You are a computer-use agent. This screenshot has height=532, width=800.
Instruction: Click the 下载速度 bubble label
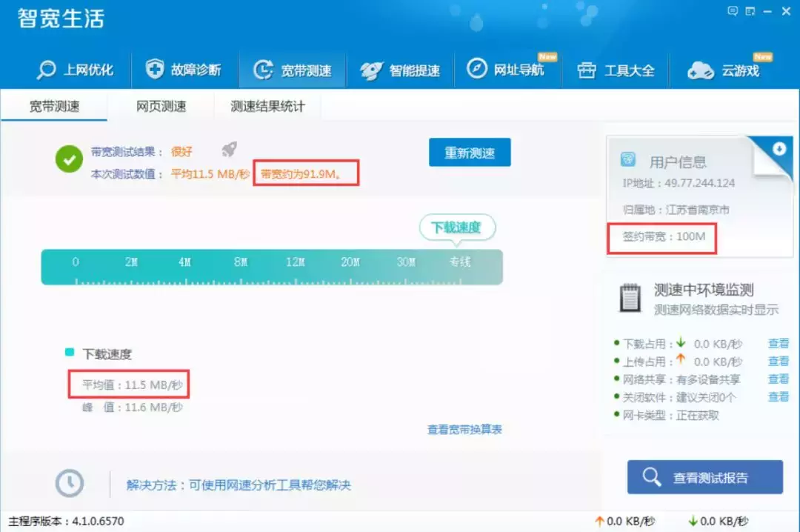click(457, 227)
